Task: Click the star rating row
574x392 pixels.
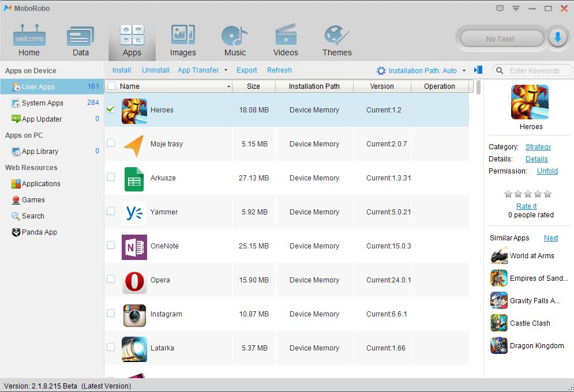Action: 527,194
